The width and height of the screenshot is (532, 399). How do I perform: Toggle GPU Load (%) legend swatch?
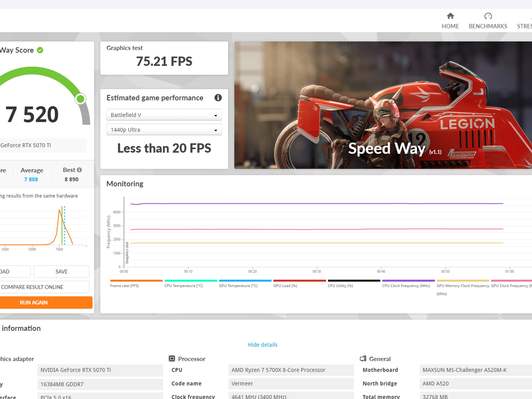click(x=300, y=281)
